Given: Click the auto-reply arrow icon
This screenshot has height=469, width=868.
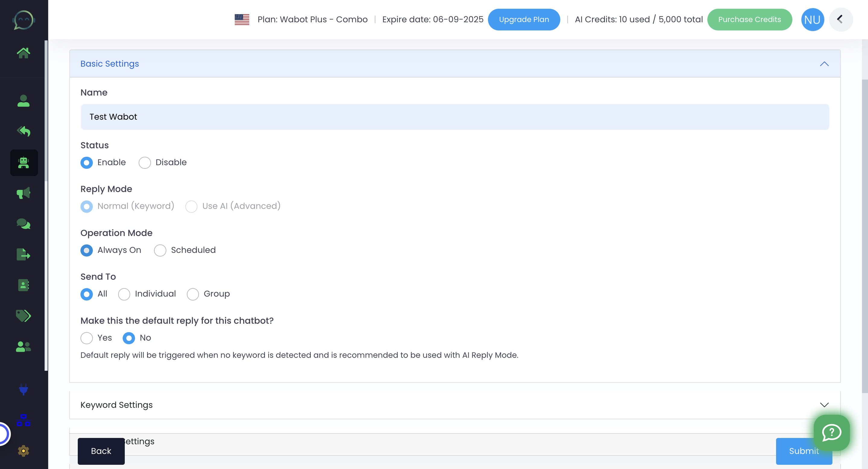Looking at the screenshot, I should (24, 131).
